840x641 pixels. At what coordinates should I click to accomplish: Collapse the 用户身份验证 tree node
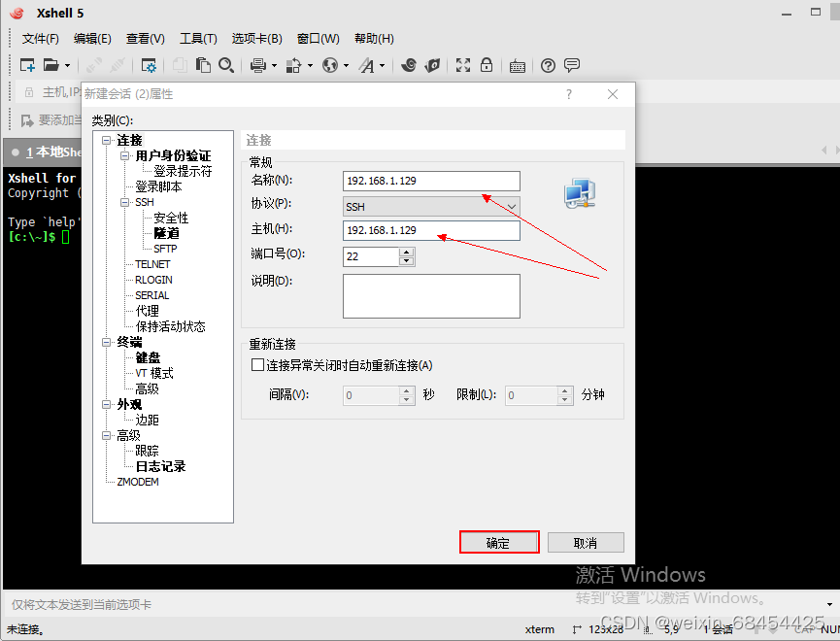click(124, 156)
